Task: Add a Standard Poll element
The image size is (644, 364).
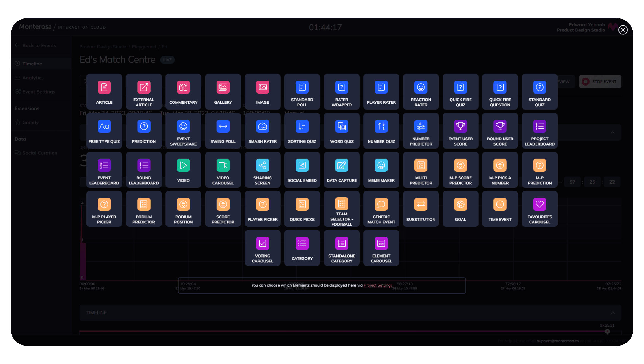Action: (302, 92)
